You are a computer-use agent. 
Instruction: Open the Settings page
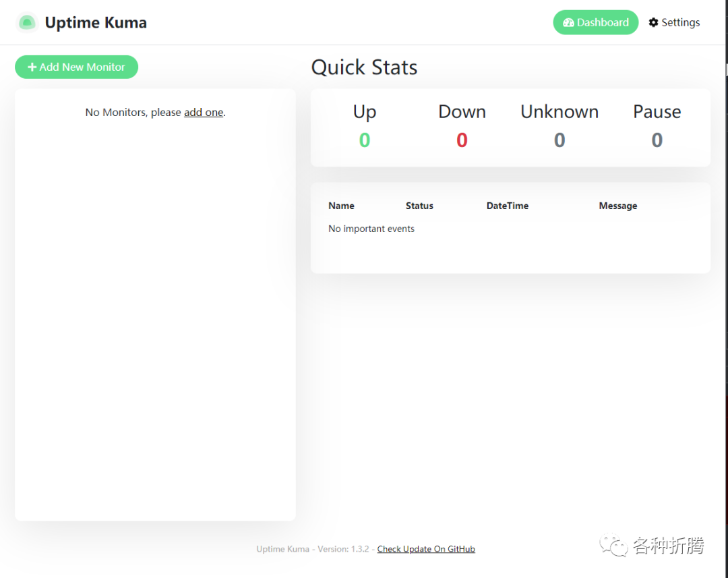point(674,22)
